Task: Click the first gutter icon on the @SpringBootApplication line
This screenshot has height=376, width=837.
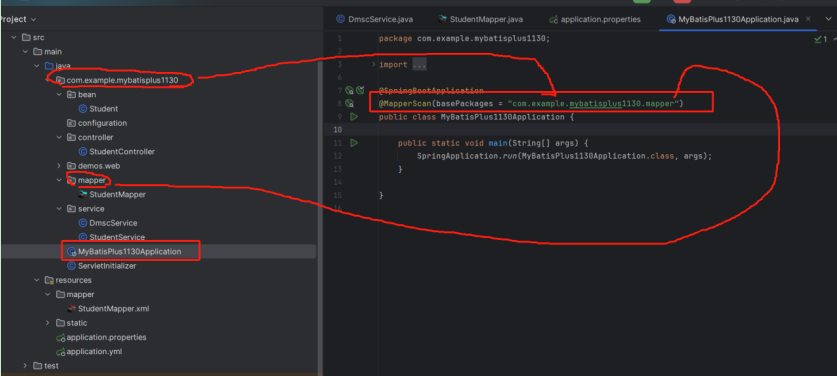Action: pyautogui.click(x=349, y=90)
